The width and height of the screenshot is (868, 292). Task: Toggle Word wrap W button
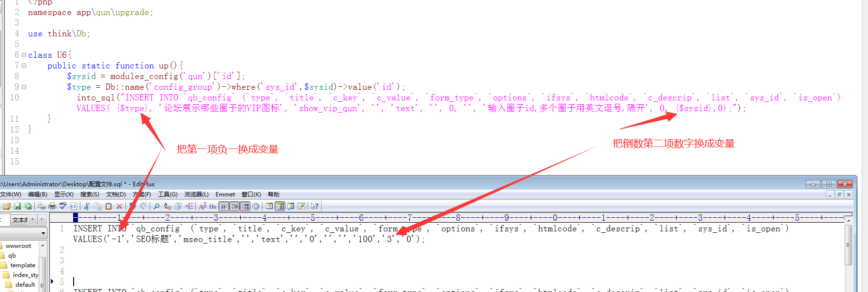(224, 206)
